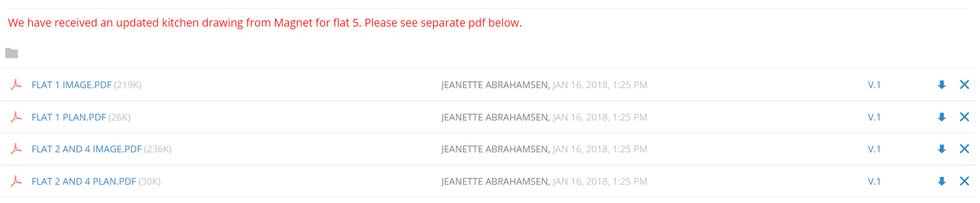
Task: Remove FLAT 1 PLAN.PDF using X icon
Action: [x=964, y=117]
